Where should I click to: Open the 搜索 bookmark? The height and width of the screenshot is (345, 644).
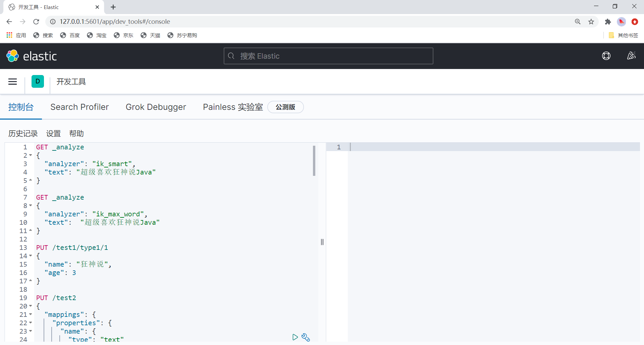coord(43,35)
